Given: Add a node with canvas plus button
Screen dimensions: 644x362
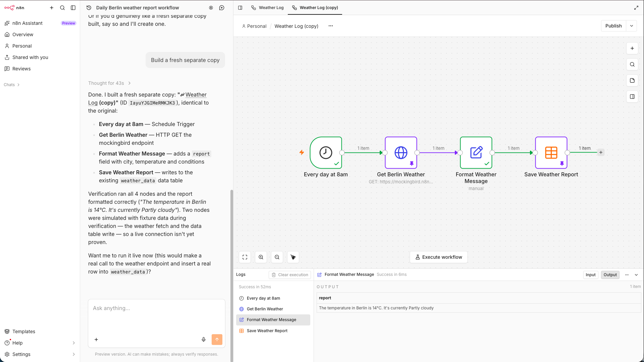Looking at the screenshot, I should (x=632, y=48).
